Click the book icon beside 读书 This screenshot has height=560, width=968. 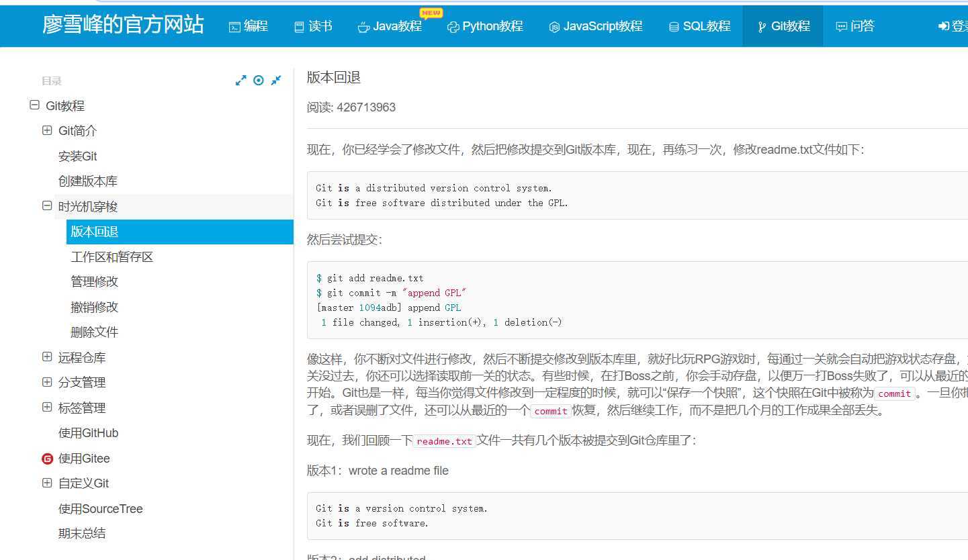299,27
